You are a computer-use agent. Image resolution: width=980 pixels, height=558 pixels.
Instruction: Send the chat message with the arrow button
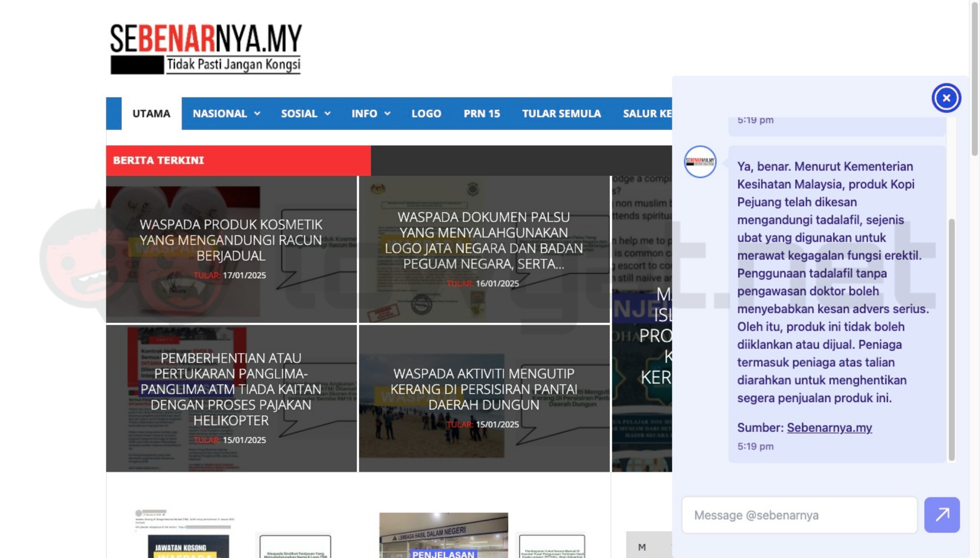coord(942,515)
